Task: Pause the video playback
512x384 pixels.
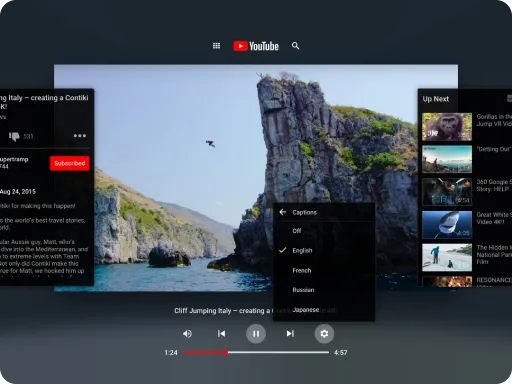Action: 256,334
